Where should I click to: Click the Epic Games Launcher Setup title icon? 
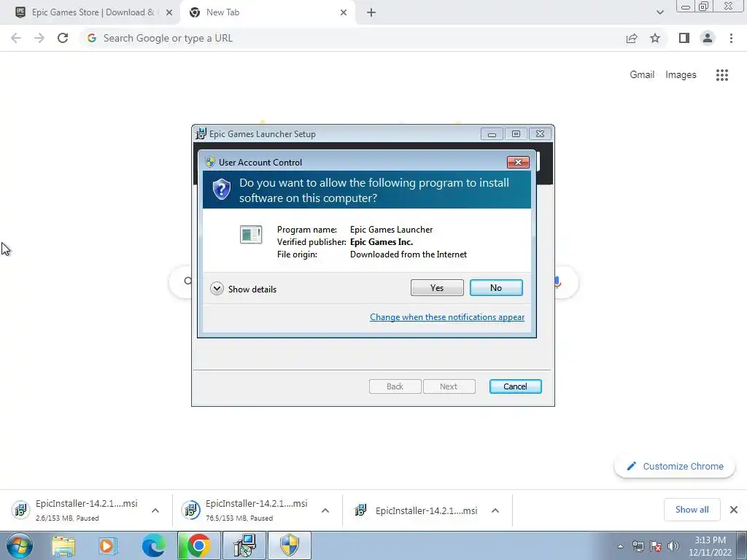click(201, 134)
